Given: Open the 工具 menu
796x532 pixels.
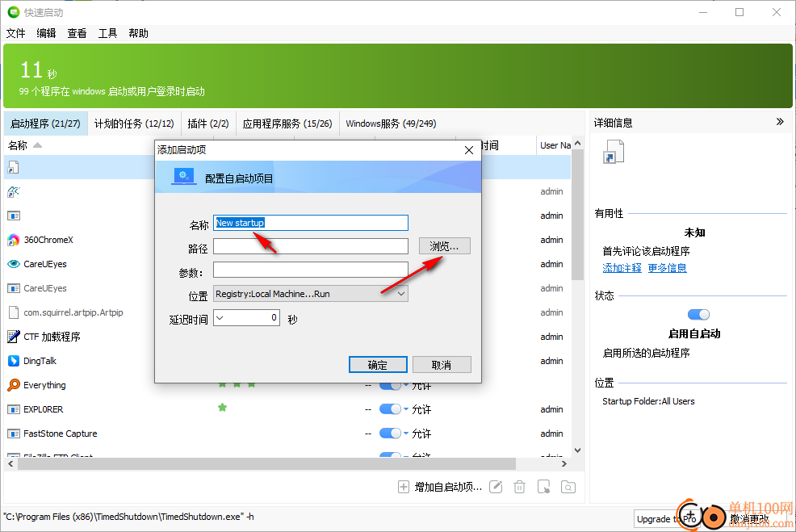Looking at the screenshot, I should click(x=107, y=34).
